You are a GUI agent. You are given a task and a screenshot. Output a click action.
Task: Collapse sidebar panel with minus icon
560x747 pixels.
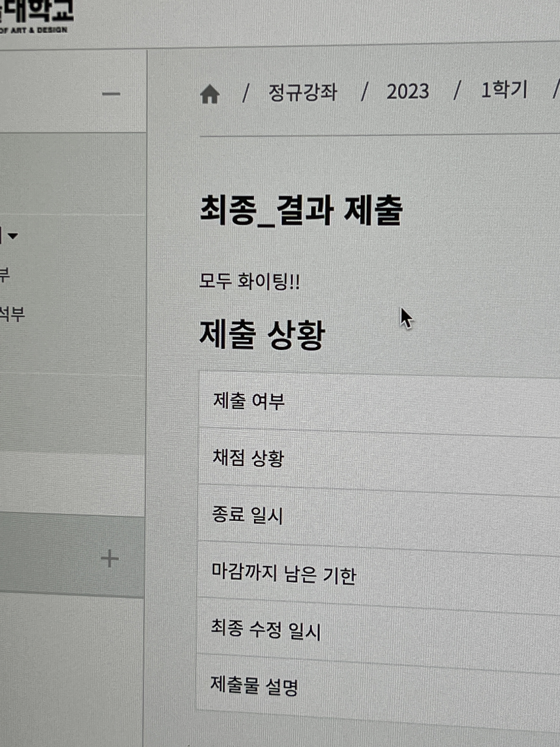tap(111, 94)
